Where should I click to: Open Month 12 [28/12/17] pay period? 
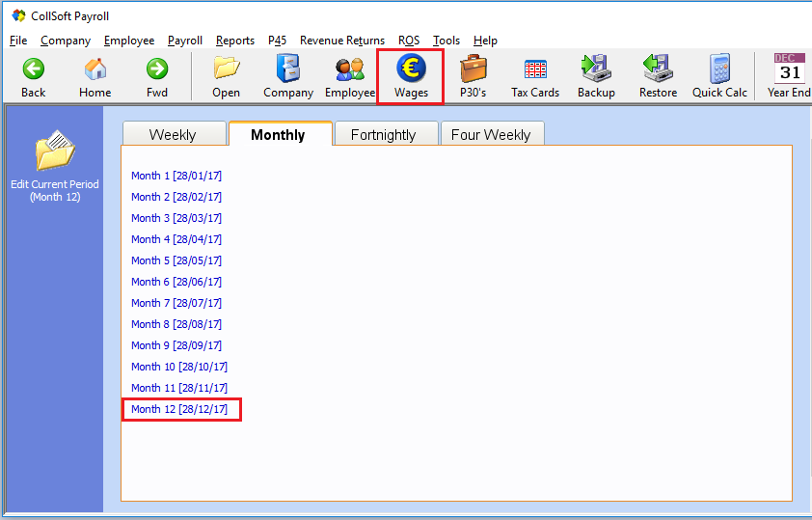coord(179,409)
